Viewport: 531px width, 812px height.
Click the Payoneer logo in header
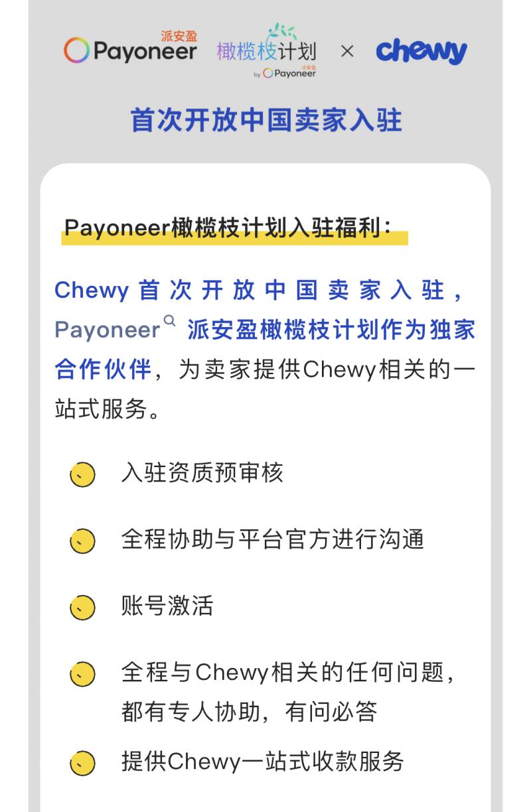(130, 49)
